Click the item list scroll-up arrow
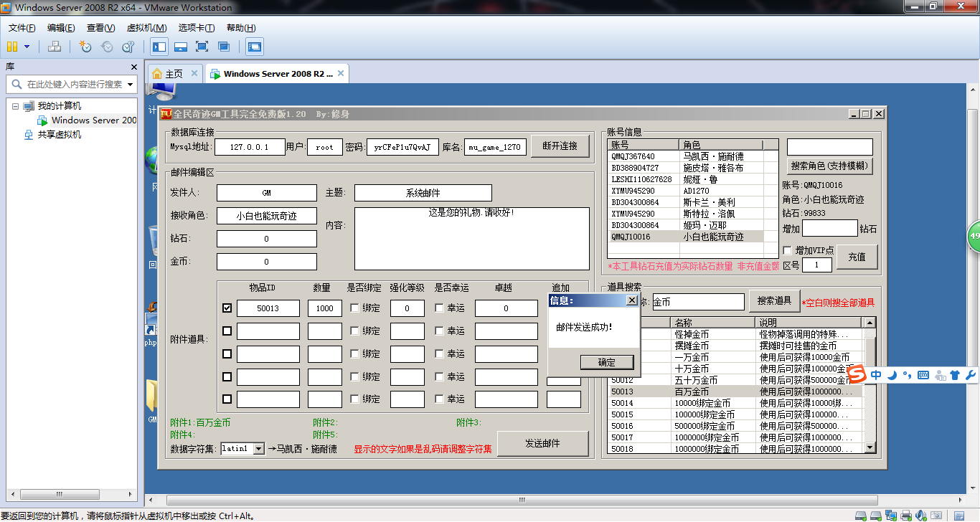 pyautogui.click(x=870, y=323)
